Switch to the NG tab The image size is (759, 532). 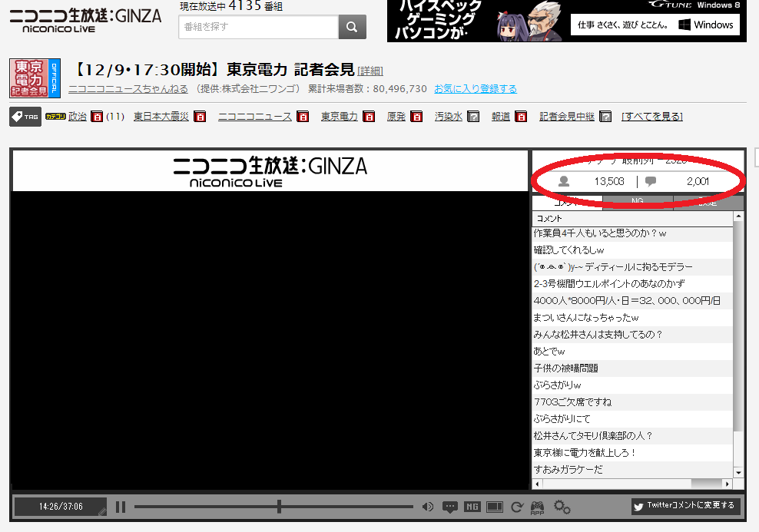(638, 202)
